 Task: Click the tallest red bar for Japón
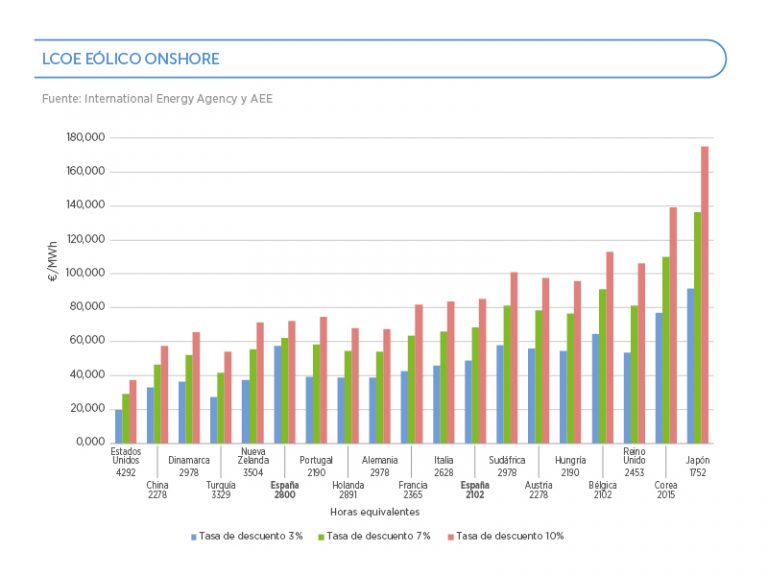704,295
